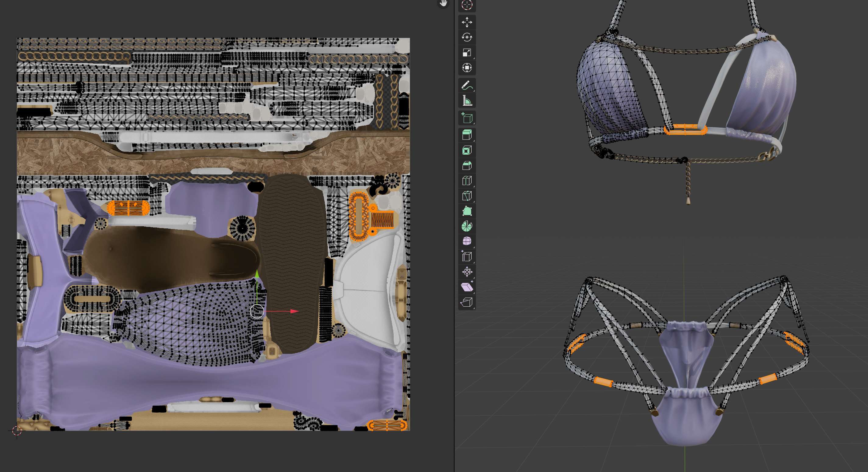868x472 pixels.
Task: Select the Spin tool
Action: 467,226
